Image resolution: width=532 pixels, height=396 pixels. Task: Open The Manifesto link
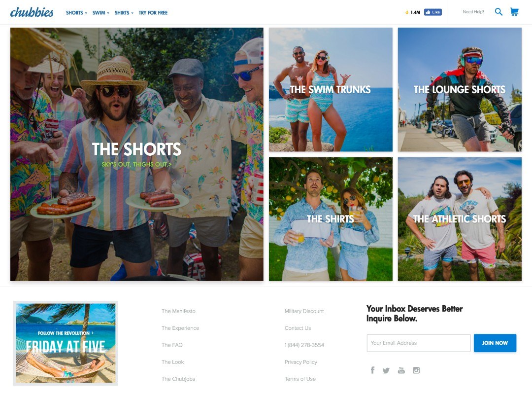point(178,311)
